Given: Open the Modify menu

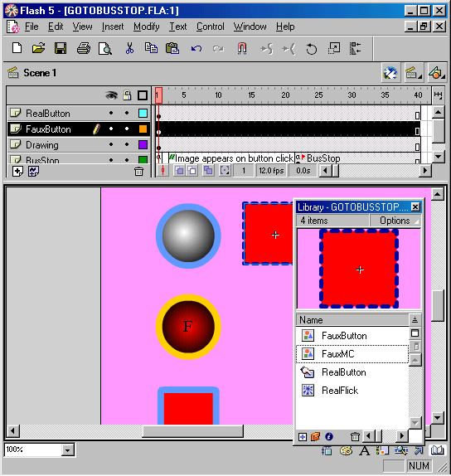Looking at the screenshot, I should (x=146, y=27).
